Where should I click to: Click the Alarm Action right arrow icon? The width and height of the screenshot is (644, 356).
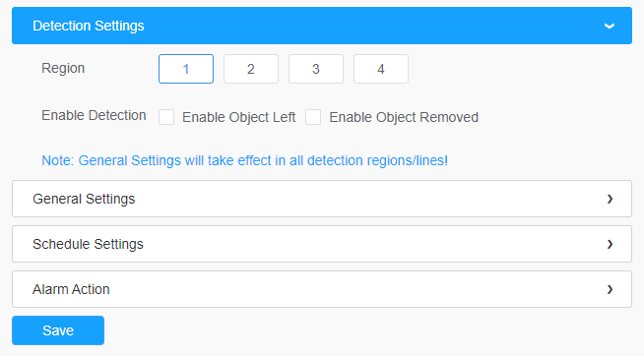(610, 289)
